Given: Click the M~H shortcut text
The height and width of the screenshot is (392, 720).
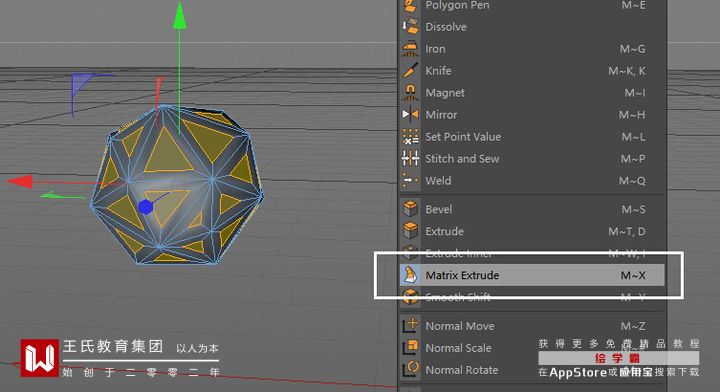Looking at the screenshot, I should [x=632, y=115].
